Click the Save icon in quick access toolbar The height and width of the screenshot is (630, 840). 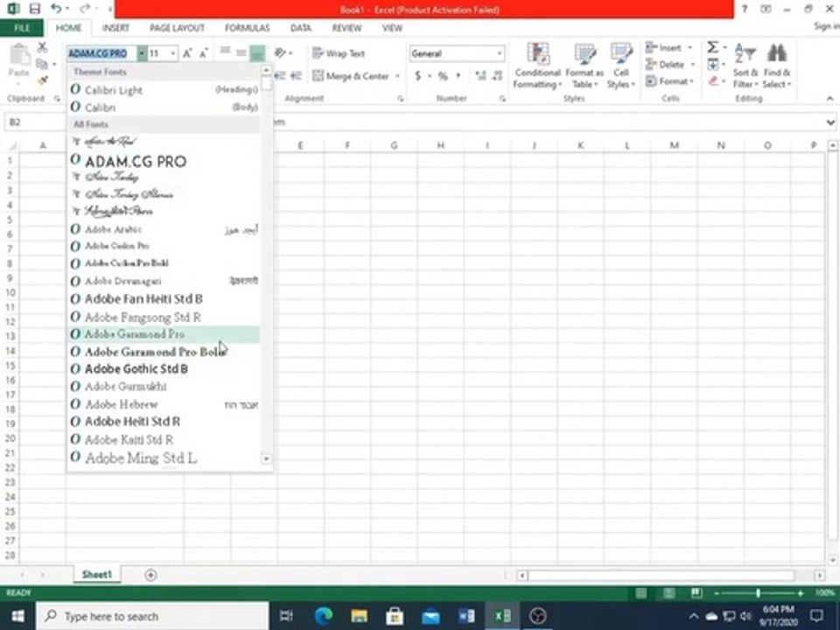point(34,9)
